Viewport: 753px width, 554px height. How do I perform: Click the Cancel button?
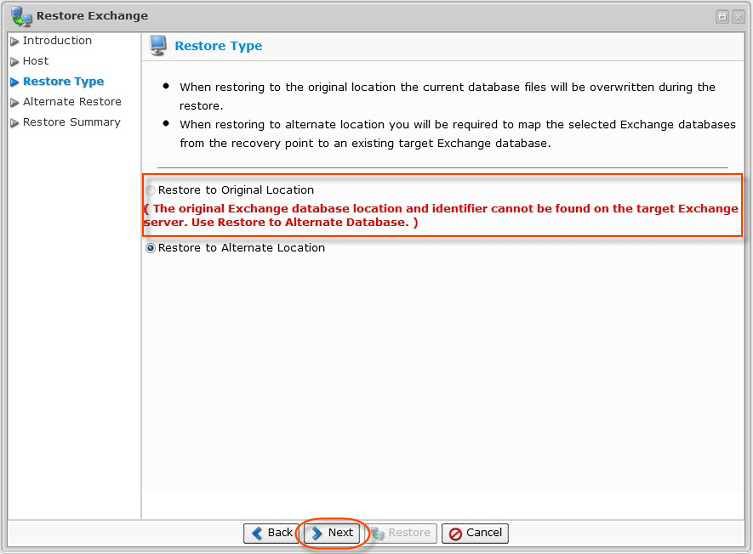[475, 533]
